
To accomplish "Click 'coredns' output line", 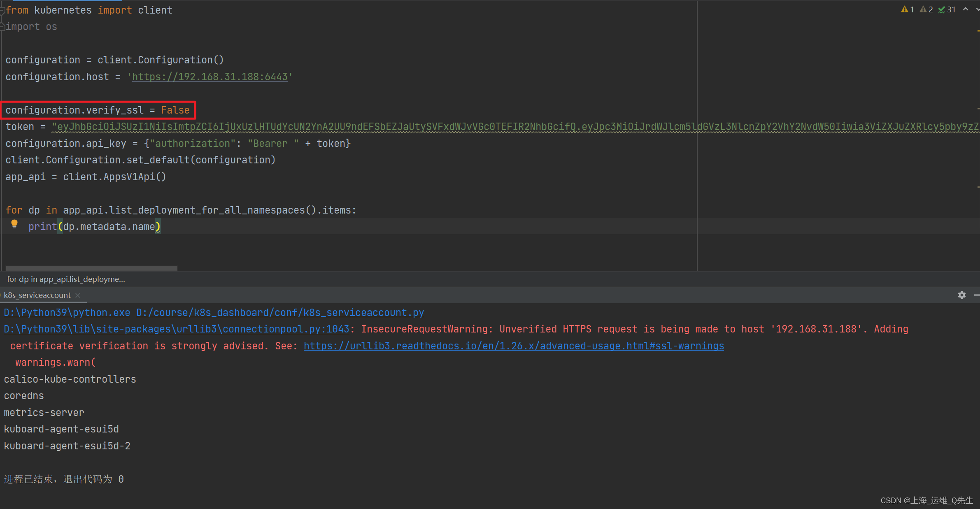I will [x=24, y=396].
